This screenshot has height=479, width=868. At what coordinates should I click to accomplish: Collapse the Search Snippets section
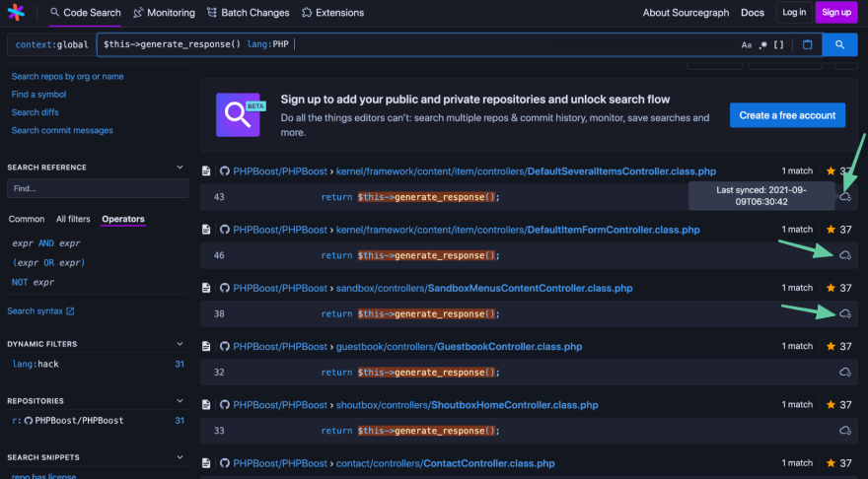(180, 457)
